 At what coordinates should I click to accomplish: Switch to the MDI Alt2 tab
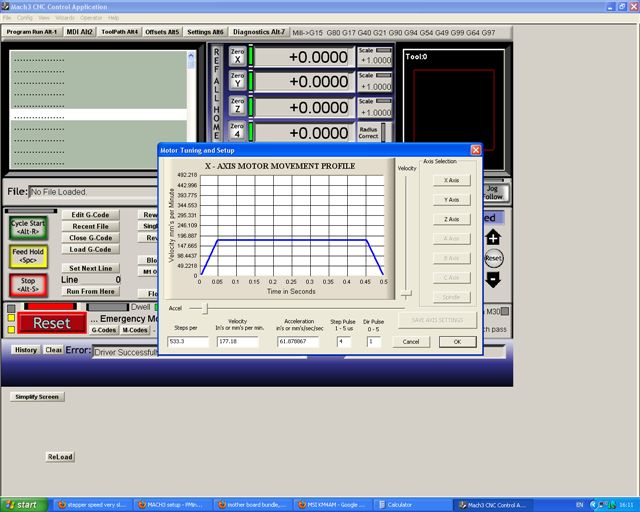click(79, 32)
